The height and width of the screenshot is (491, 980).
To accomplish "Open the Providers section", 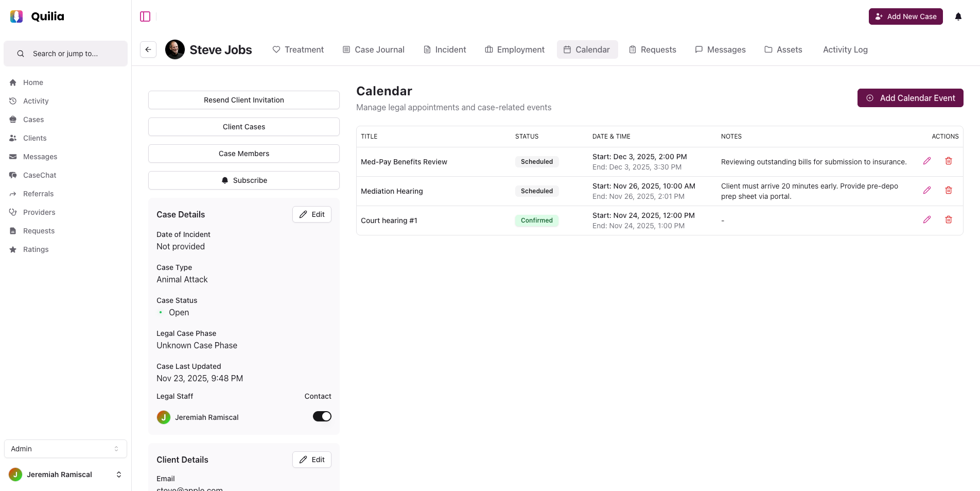I will point(39,212).
